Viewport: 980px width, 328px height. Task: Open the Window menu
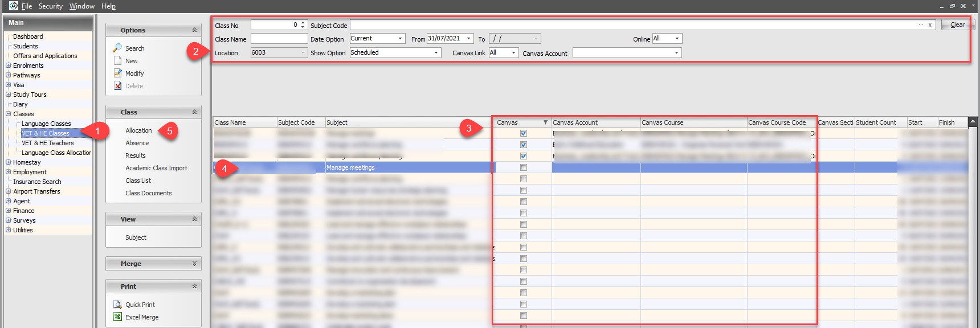pyautogui.click(x=81, y=6)
